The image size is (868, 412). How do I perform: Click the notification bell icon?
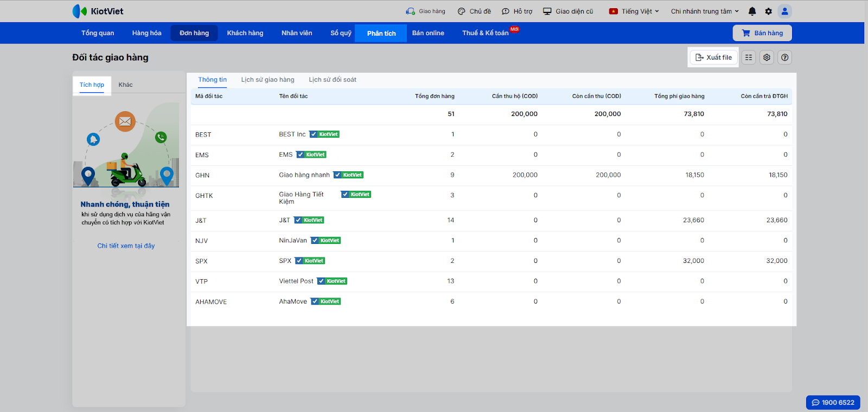[x=752, y=11]
